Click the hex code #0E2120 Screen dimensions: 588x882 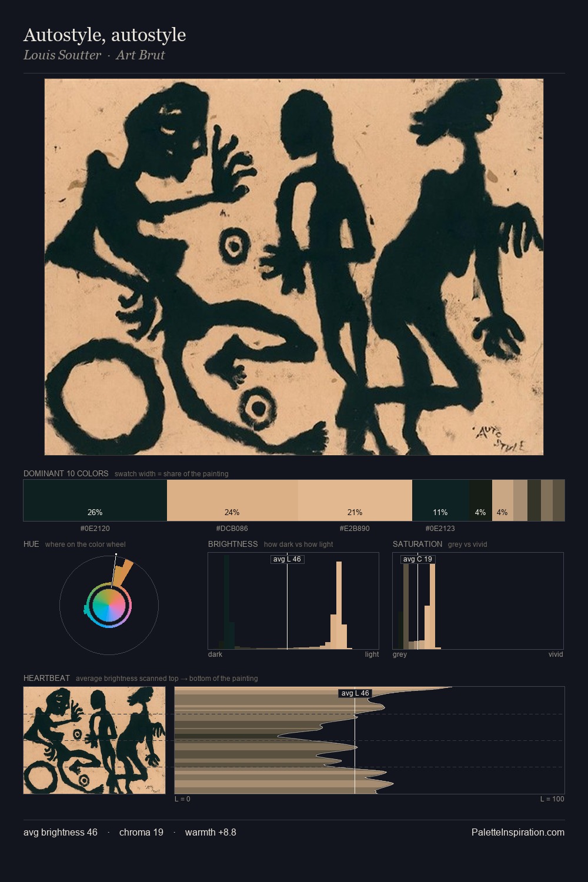point(95,529)
